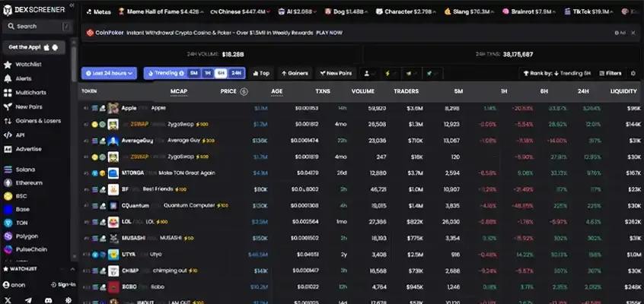Open table settings gear next to Filters

[x=633, y=74]
